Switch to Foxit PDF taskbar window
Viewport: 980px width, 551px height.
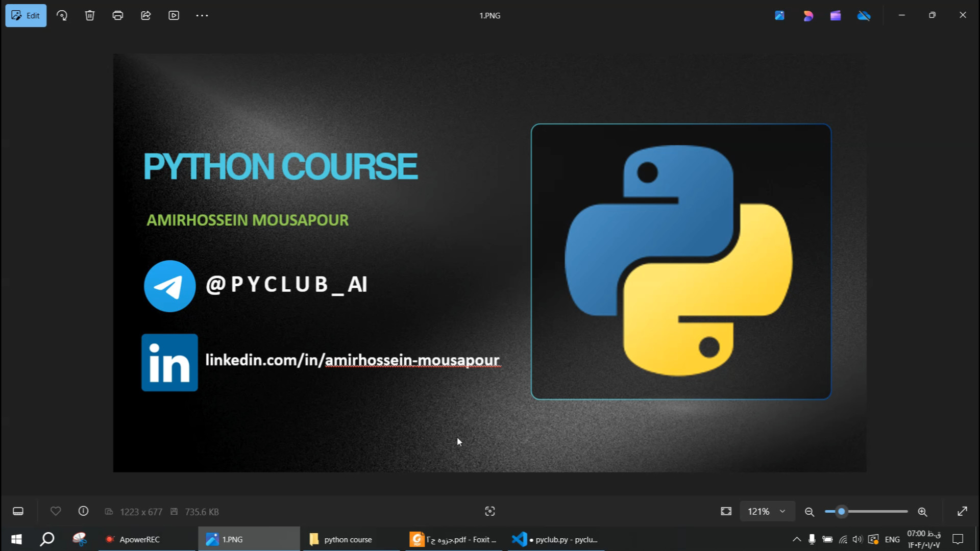(454, 539)
